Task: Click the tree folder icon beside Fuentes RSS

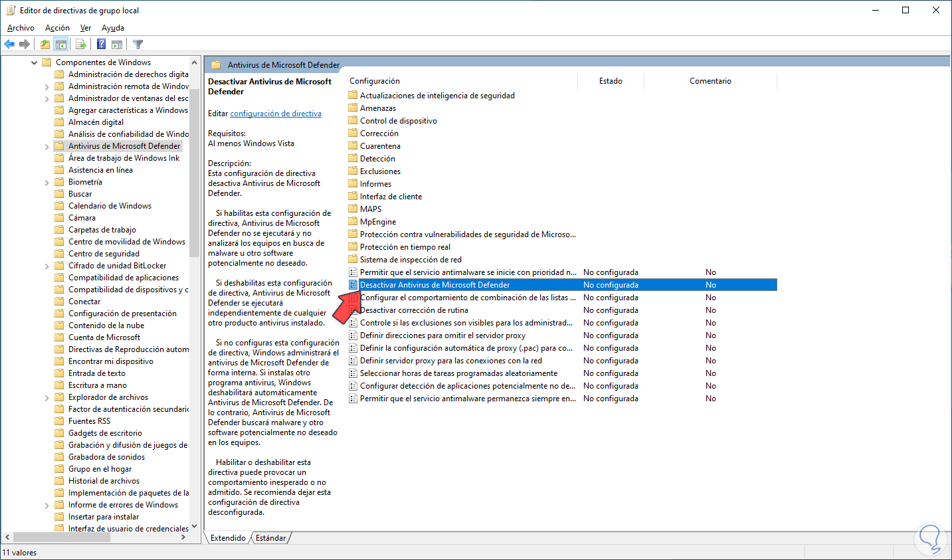Action: (x=59, y=421)
